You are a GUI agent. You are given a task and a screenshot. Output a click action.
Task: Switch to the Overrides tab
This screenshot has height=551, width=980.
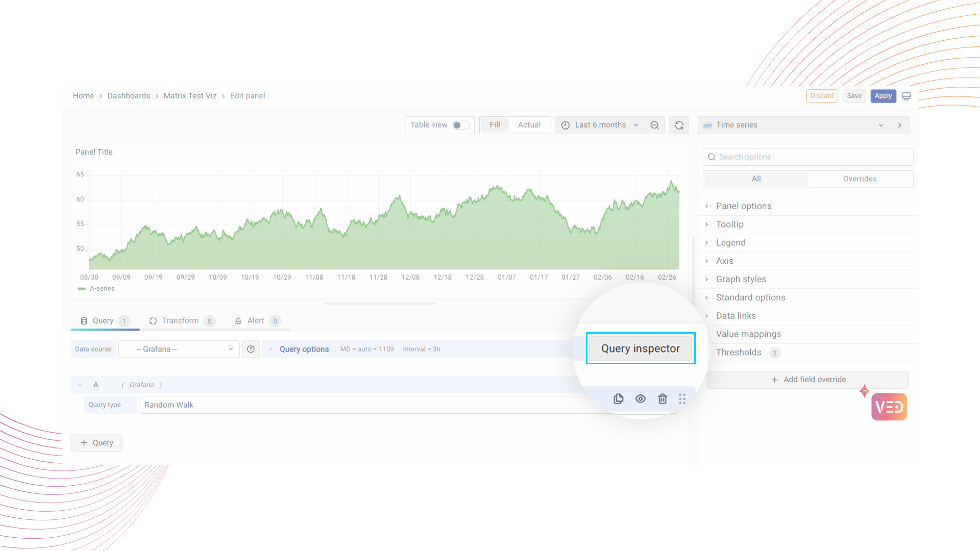860,179
